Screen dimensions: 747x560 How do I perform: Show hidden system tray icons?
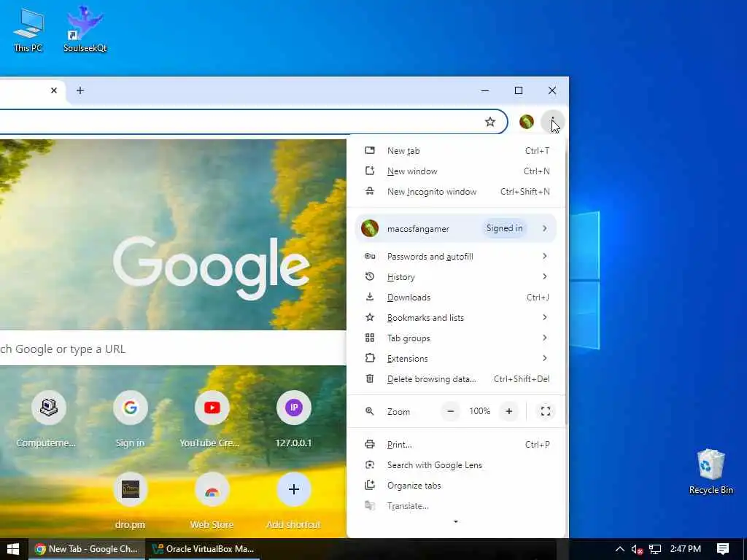tap(620, 549)
